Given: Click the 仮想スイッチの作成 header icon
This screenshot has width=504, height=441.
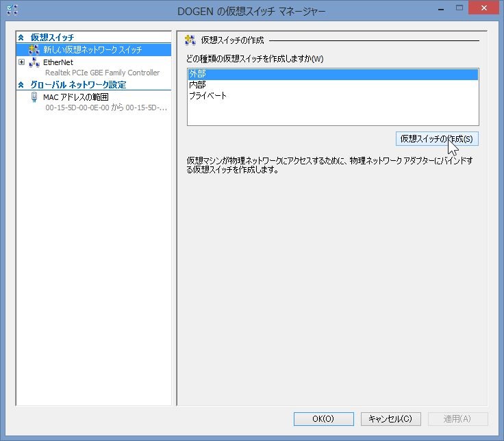Looking at the screenshot, I should (190, 40).
